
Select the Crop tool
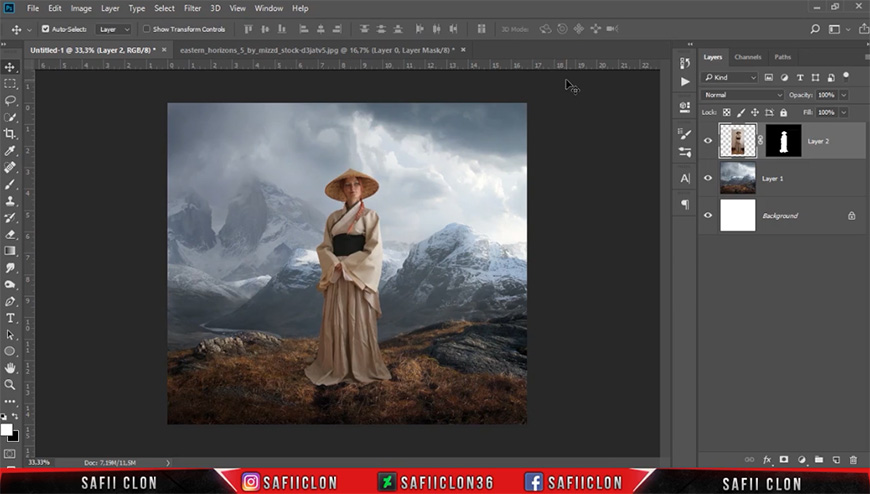10,134
